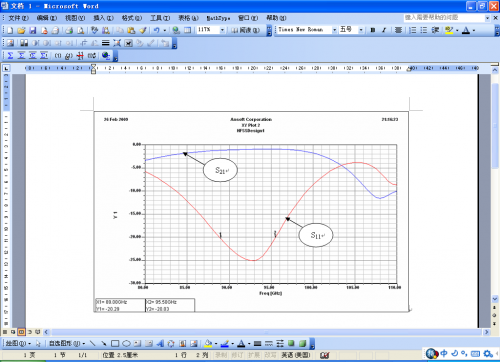Insert inline equation with MathType sigma icon

click(x=10, y=55)
